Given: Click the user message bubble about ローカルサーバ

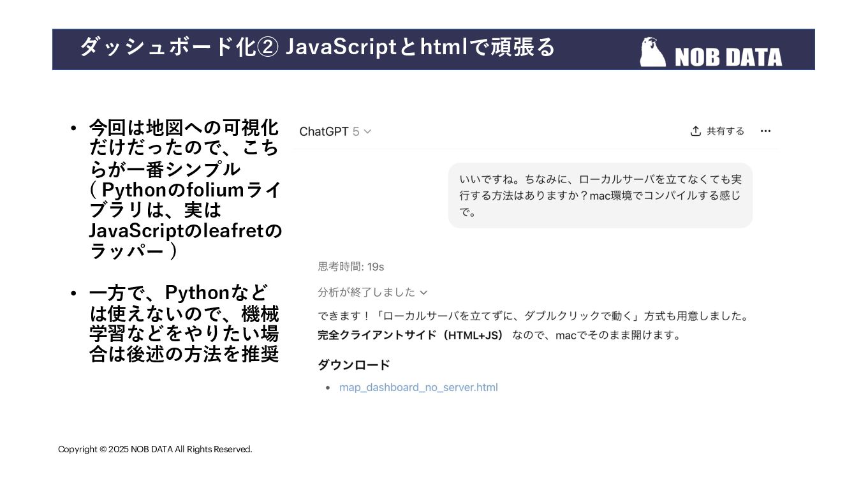Looking at the screenshot, I should point(600,195).
